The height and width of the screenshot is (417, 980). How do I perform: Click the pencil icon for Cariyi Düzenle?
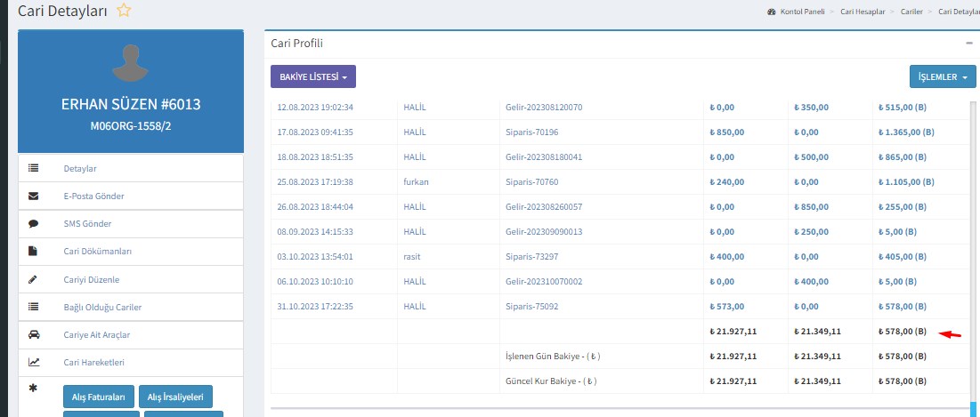[x=34, y=279]
